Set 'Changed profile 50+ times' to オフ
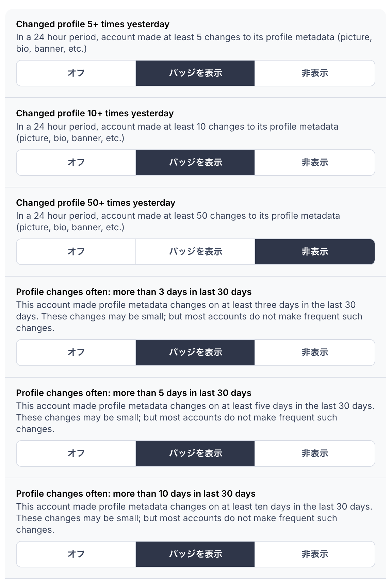Viewport: 392px width, 579px height. coord(76,252)
